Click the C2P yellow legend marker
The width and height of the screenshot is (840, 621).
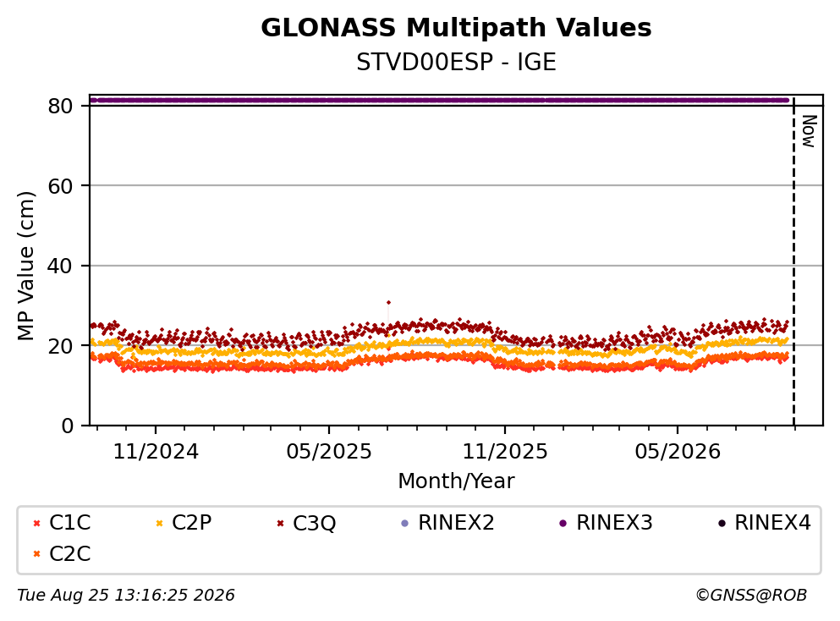tap(159, 523)
